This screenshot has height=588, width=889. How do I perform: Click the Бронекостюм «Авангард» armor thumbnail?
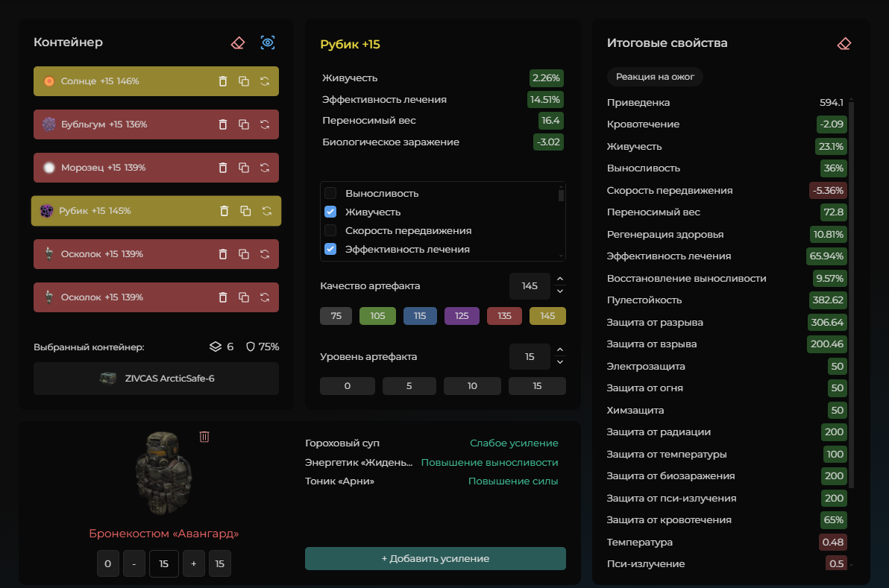[x=163, y=473]
